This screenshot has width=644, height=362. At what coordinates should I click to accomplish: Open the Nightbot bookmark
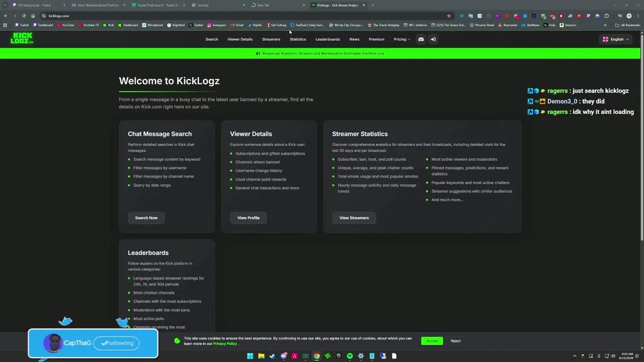click(x=176, y=25)
